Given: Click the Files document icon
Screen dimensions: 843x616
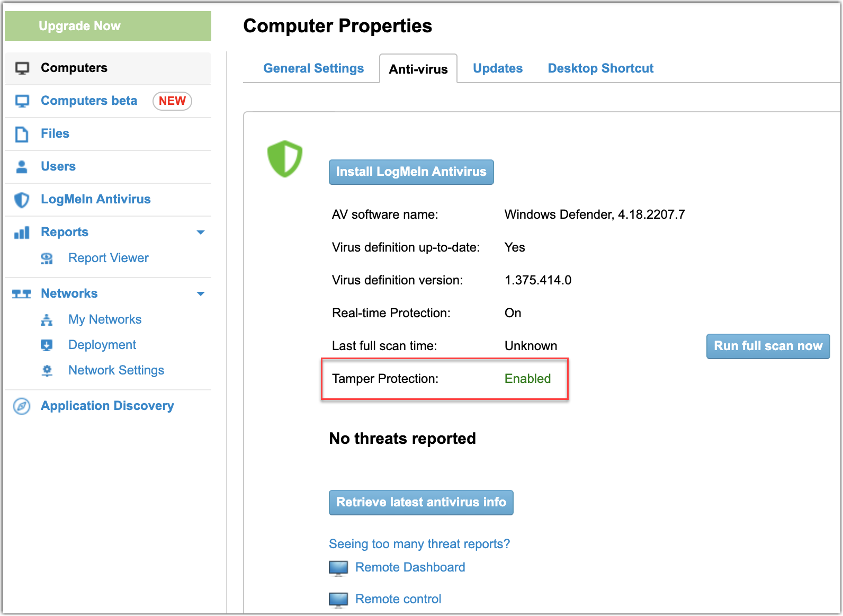Looking at the screenshot, I should point(22,135).
